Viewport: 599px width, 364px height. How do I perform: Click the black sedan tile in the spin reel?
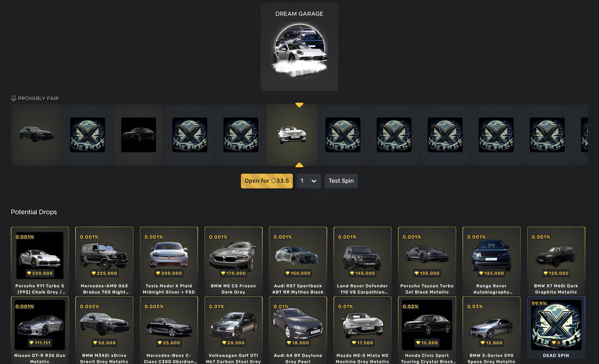[x=139, y=135]
